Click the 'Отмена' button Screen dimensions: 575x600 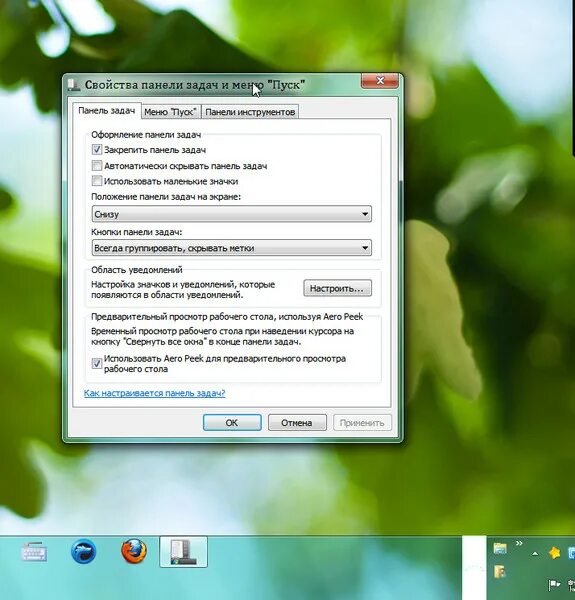pos(297,422)
